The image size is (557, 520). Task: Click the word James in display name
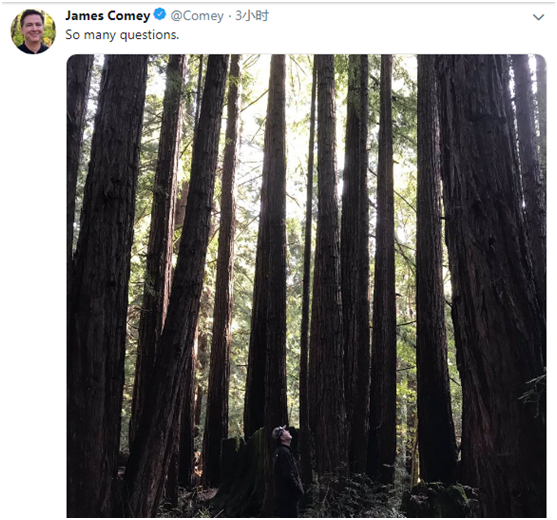85,16
